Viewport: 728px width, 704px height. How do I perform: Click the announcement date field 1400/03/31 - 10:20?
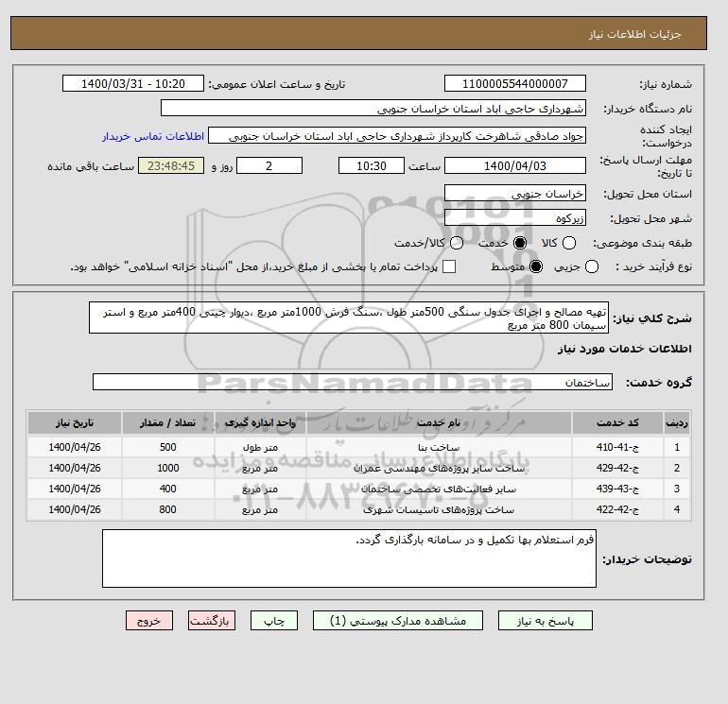coord(133,83)
